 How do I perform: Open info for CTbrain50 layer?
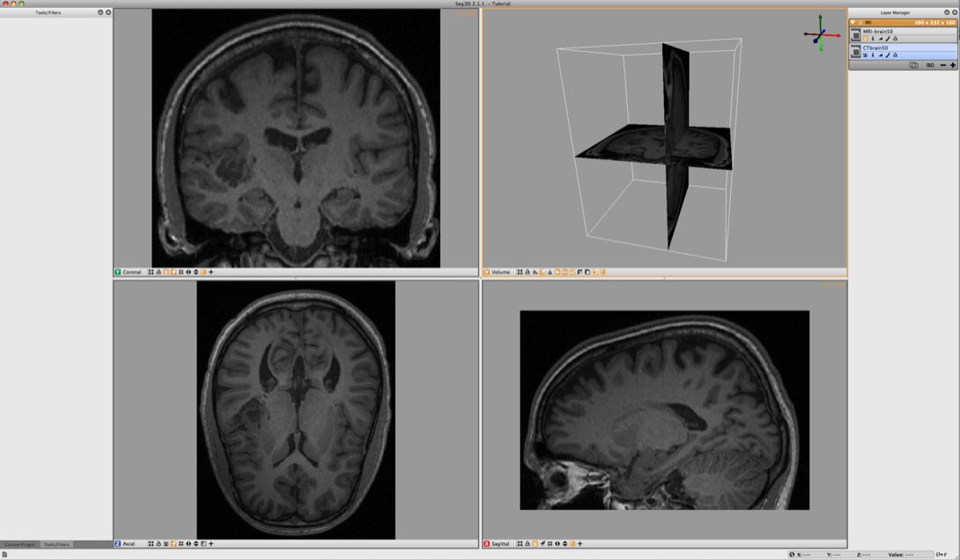point(873,55)
